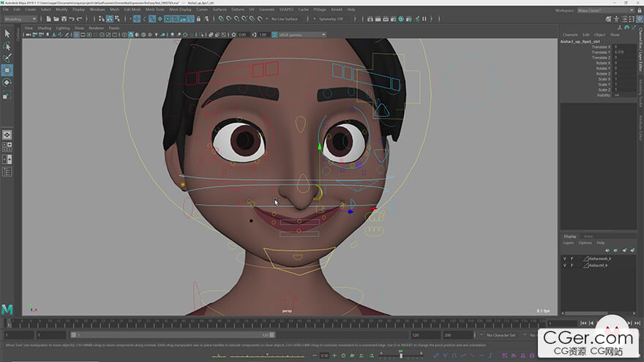
Task: Select the arrow Select tool
Action: pos(7,34)
